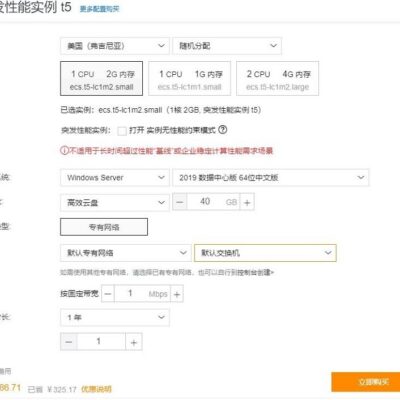The image size is (400, 400).
Task: Open the Windows Server OS dropdown
Action: (x=115, y=178)
